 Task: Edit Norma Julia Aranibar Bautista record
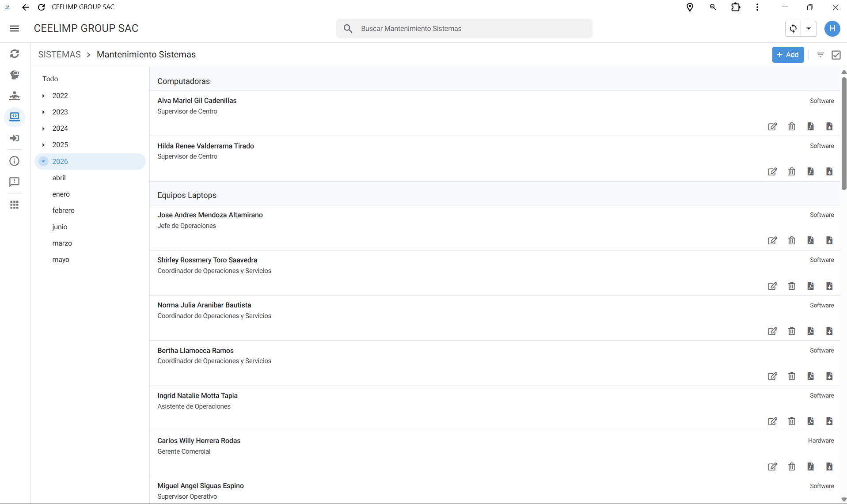(772, 331)
